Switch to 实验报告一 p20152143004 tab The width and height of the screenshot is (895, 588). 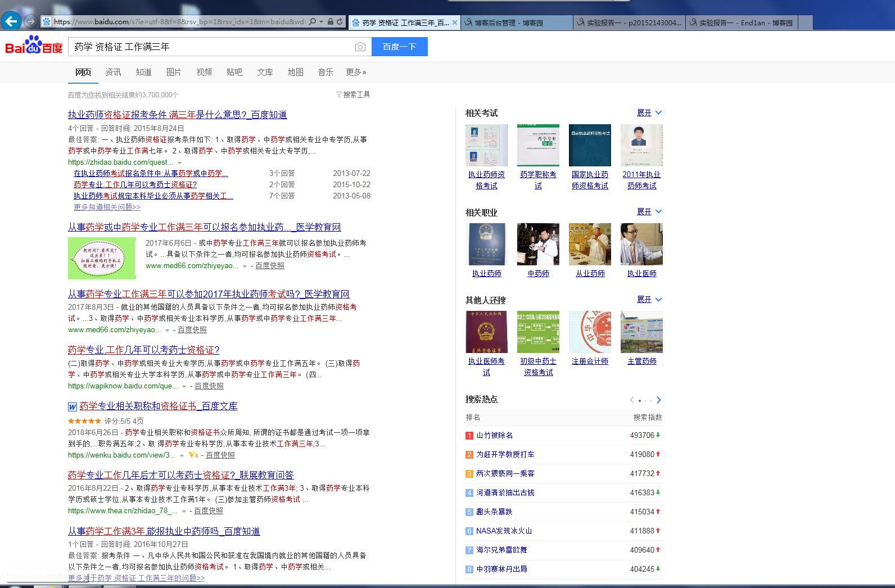point(629,23)
